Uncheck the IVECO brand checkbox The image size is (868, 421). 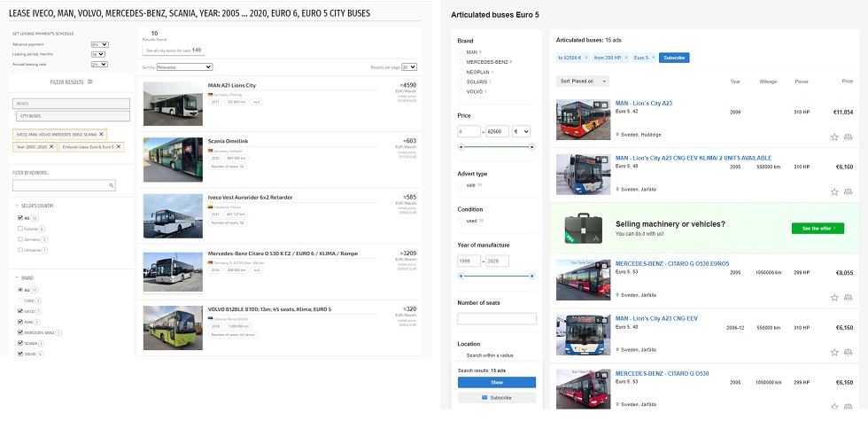click(20, 311)
